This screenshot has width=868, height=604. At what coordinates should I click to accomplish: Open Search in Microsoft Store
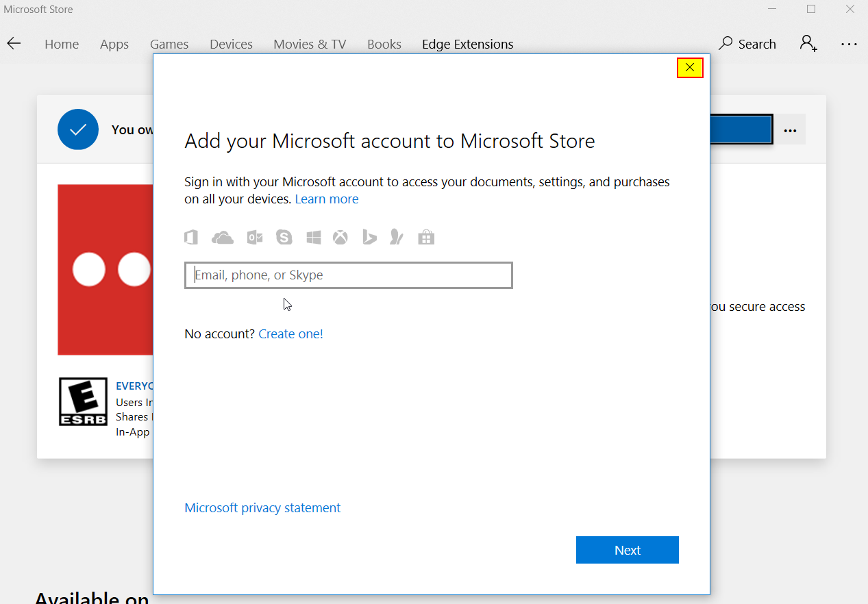click(x=747, y=43)
